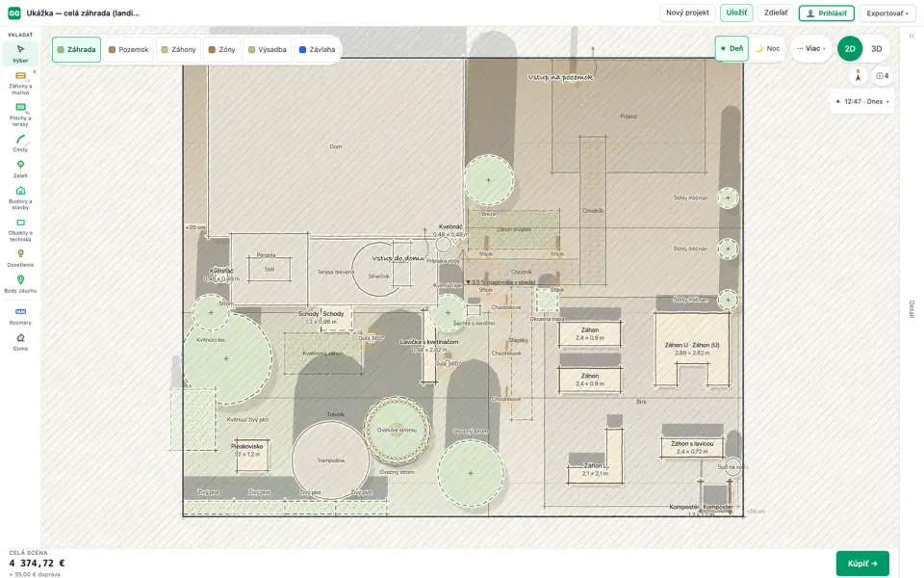Pick the Guma eraser tool
Image resolution: width=924 pixels, height=578 pixels.
coord(20,341)
